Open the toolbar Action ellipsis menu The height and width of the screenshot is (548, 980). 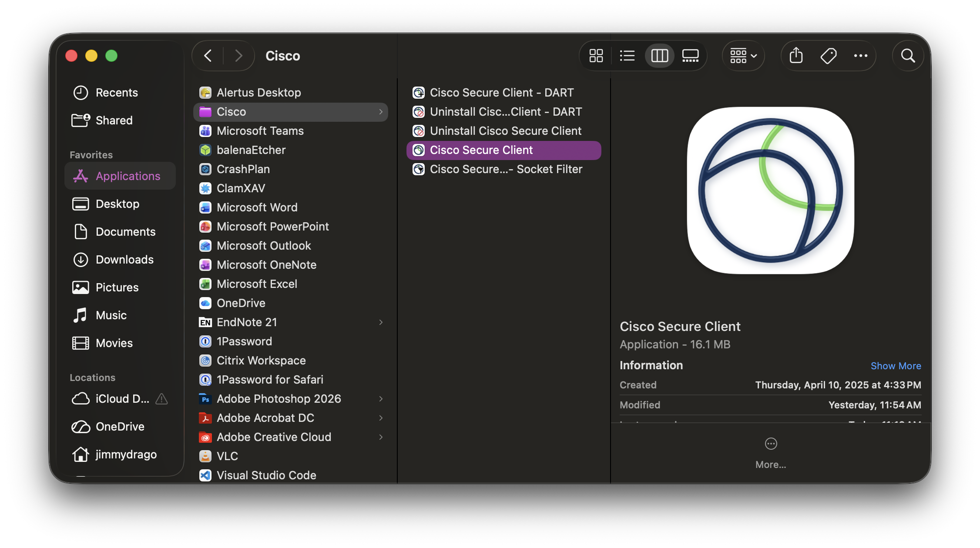click(860, 56)
